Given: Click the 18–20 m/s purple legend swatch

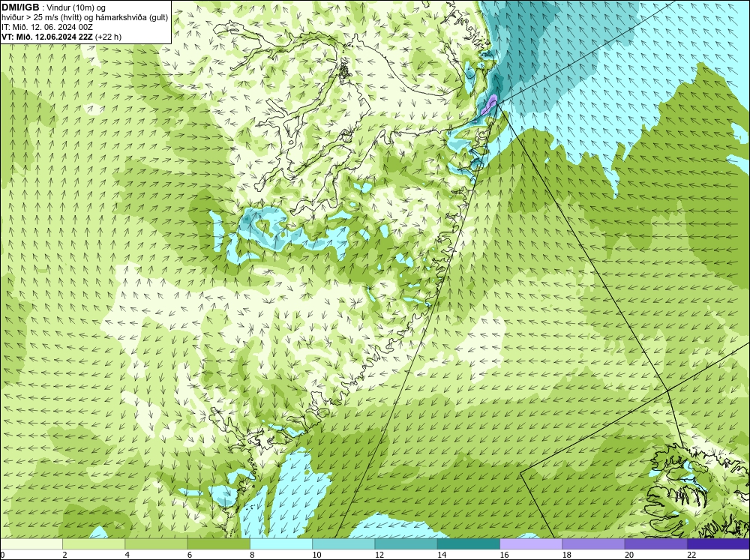Looking at the screenshot, I should 593,544.
